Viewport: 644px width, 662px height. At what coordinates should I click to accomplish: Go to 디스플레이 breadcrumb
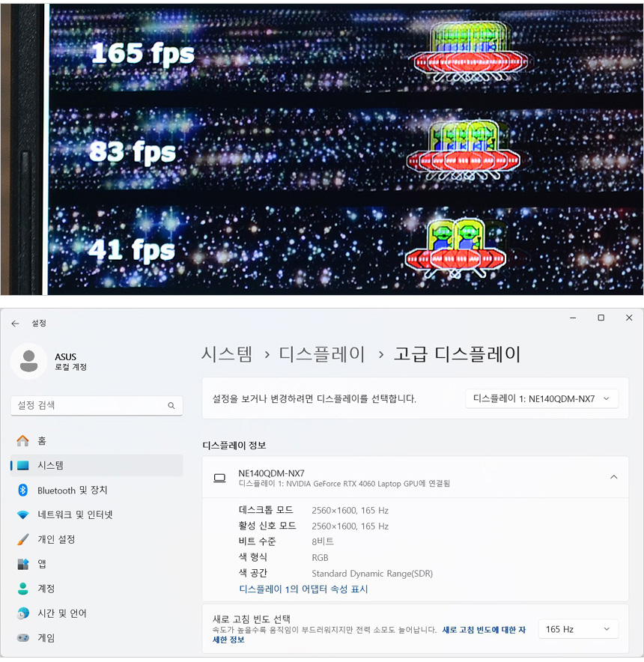(x=322, y=353)
